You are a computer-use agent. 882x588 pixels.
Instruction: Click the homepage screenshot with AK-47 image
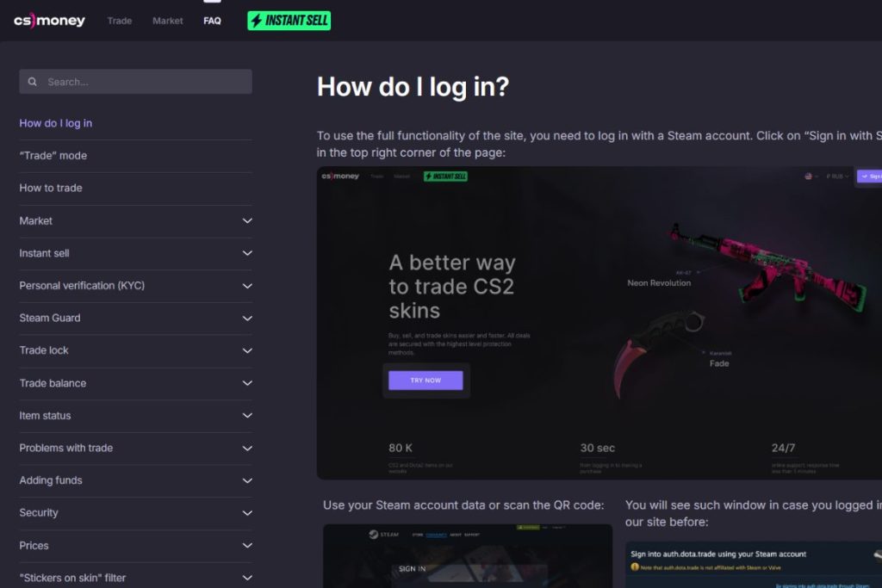click(x=599, y=323)
